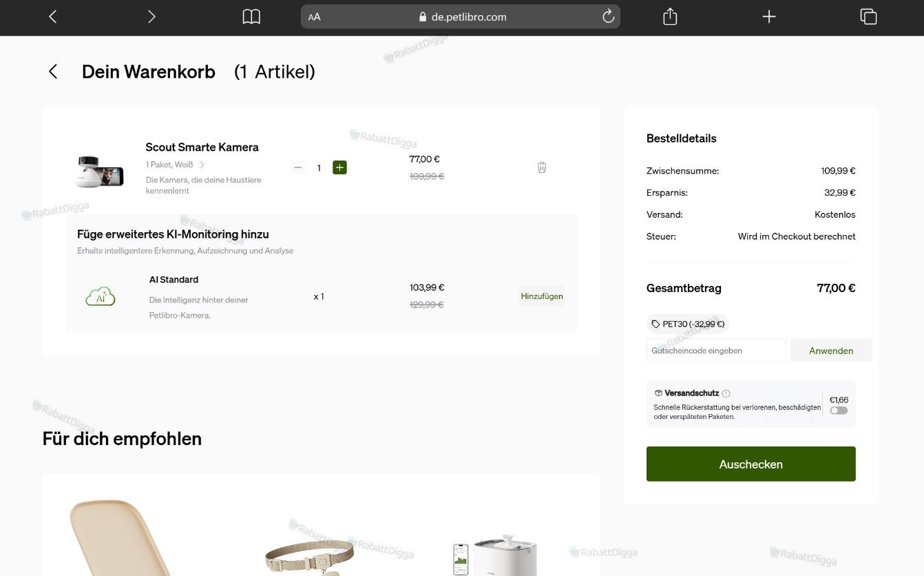This screenshot has height=576, width=924.
Task: Focus the Gutscheincode eingeben input field
Action: [716, 350]
